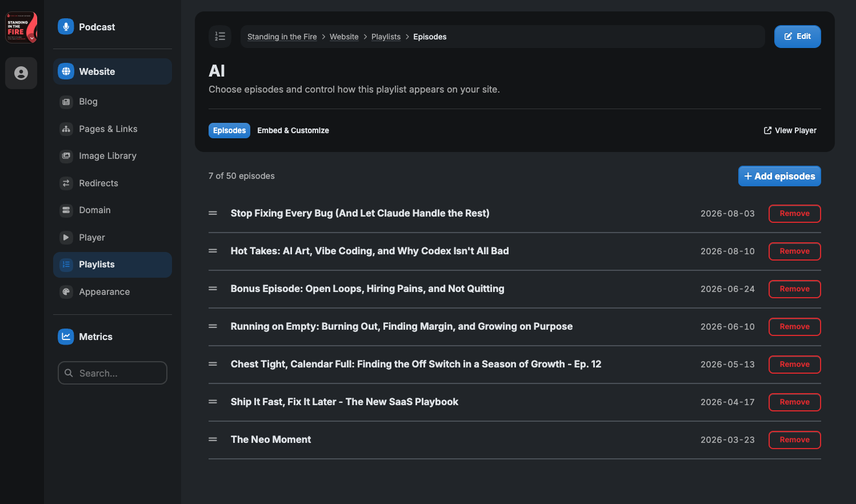
Task: Open the user account avatar icon
Action: (x=21, y=73)
